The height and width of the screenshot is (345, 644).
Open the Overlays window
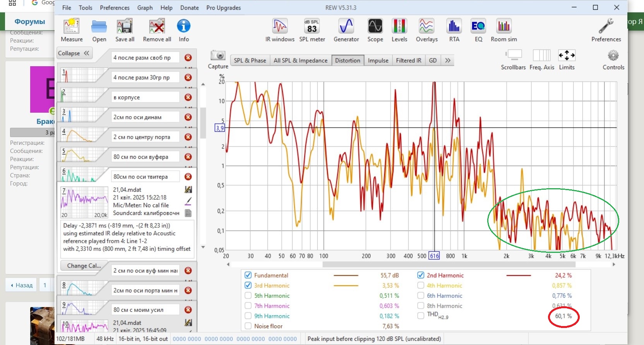click(426, 26)
